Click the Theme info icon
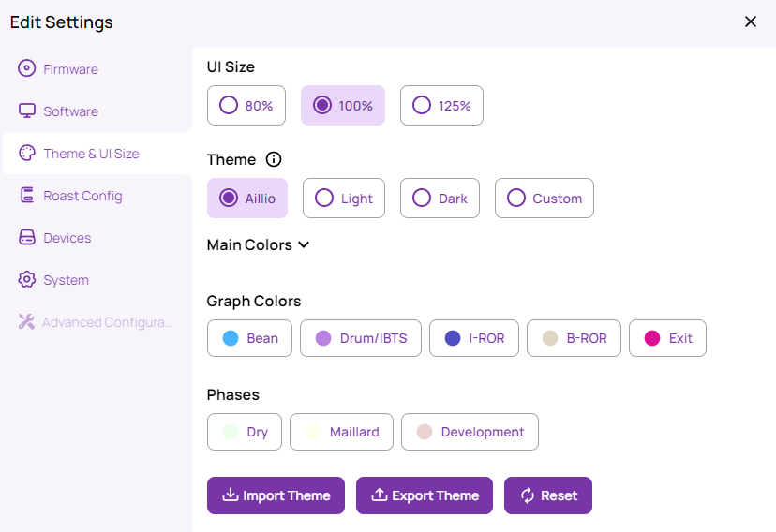Image resolution: width=776 pixels, height=532 pixels. [274, 159]
